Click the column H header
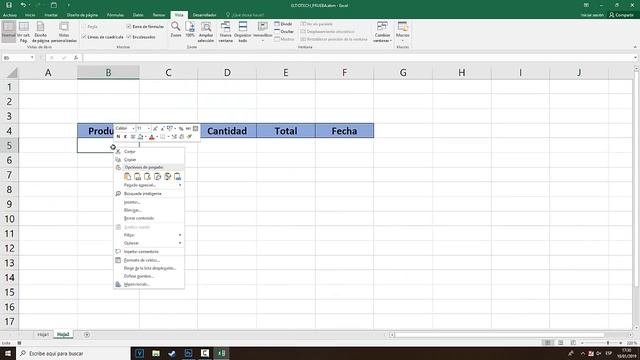The image size is (640, 360). point(462,73)
